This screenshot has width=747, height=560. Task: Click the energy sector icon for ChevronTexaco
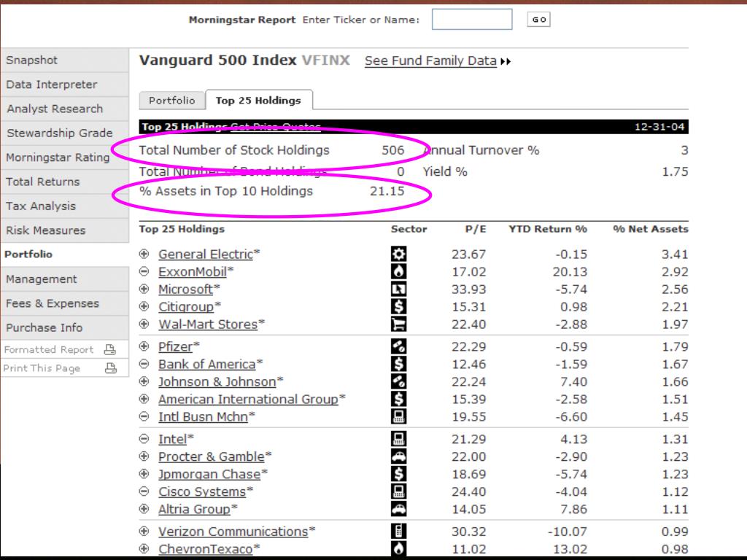click(x=399, y=548)
